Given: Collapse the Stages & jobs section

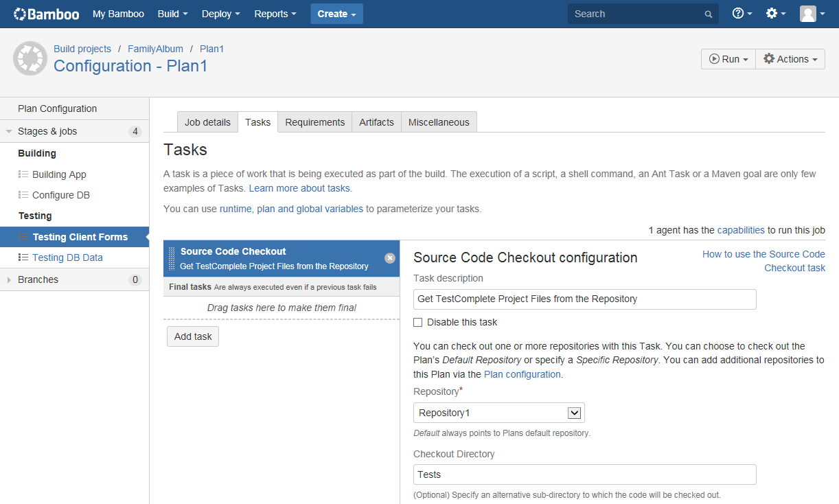Looking at the screenshot, I should point(8,131).
